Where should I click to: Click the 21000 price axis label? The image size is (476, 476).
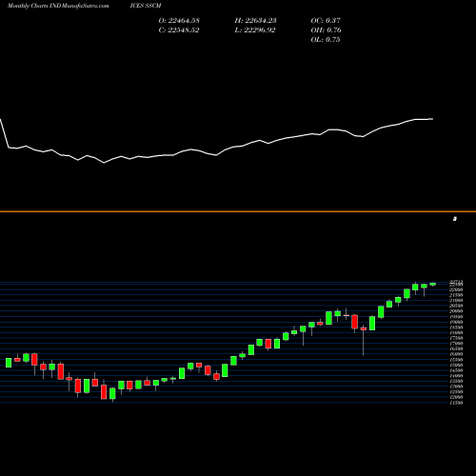(x=456, y=301)
